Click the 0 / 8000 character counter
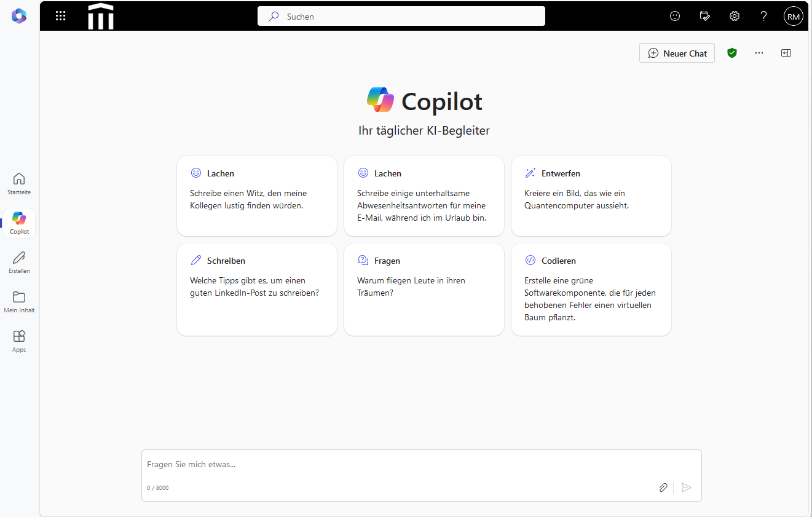This screenshot has width=812, height=517. pyautogui.click(x=157, y=488)
